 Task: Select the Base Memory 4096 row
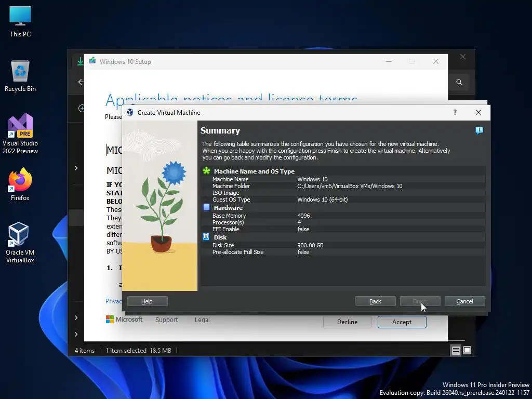(343, 216)
